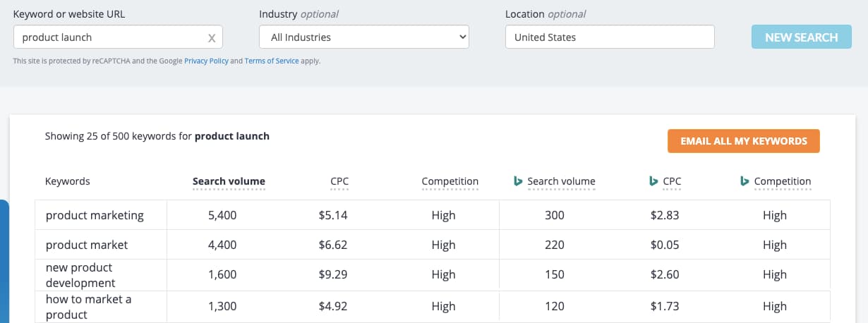Click the Bing search volume 300 cell

pyautogui.click(x=555, y=215)
